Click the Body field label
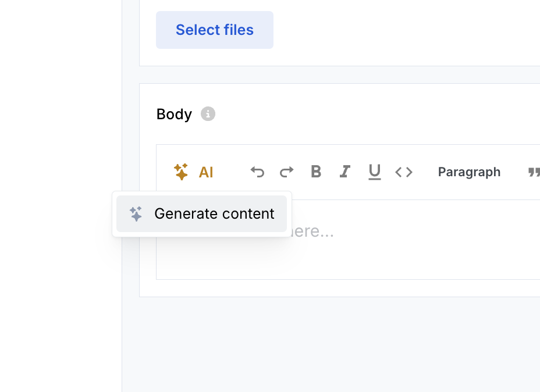Viewport: 540px width, 392px height. click(174, 114)
